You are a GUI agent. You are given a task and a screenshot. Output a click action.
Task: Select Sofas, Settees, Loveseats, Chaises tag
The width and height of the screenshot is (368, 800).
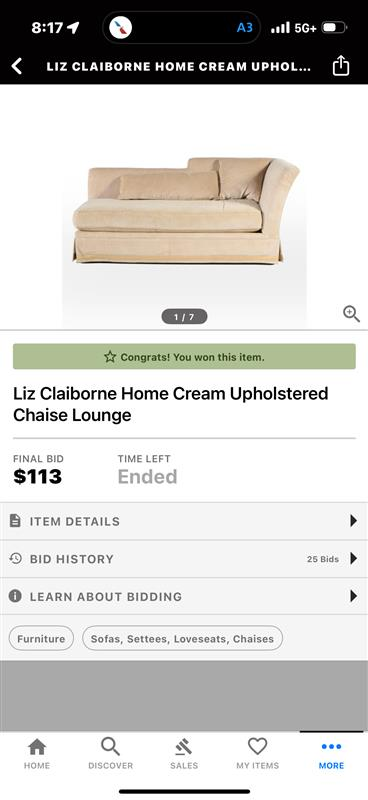(182, 638)
